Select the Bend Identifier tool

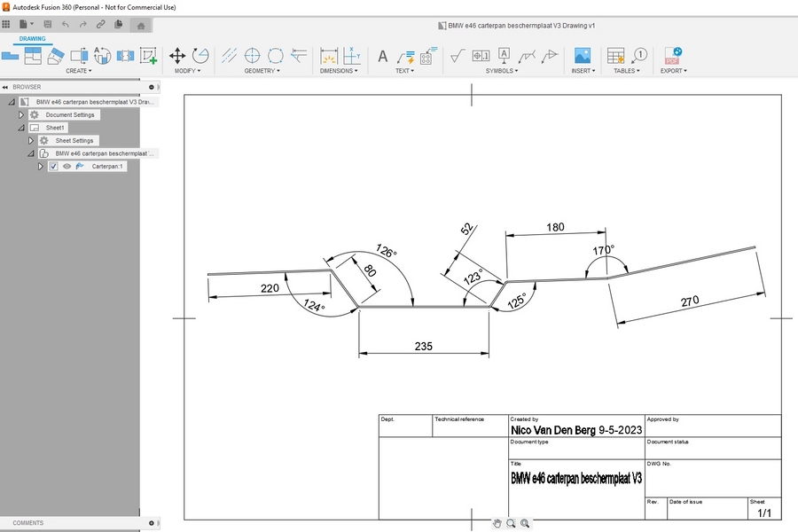428,56
